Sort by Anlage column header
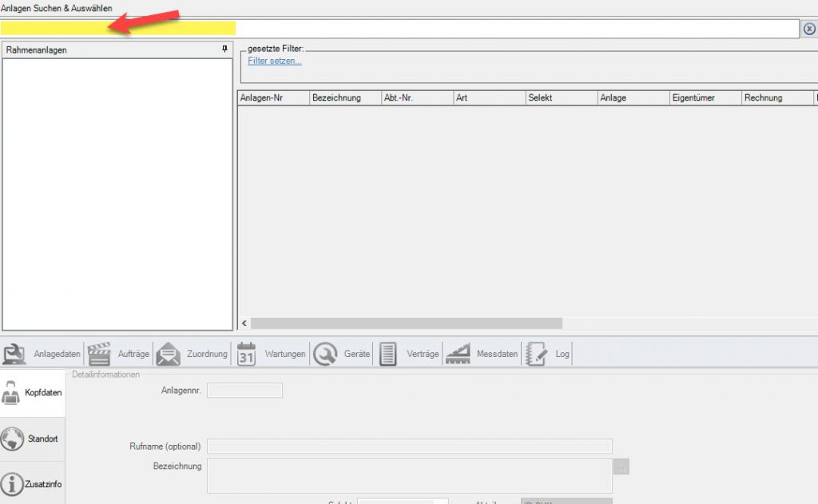Screen dimensions: 818x504 [x=633, y=97]
